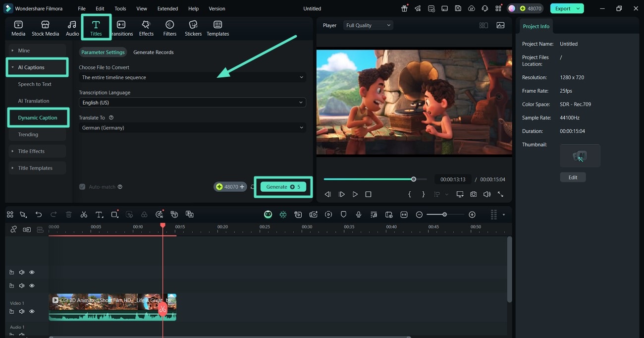The width and height of the screenshot is (644, 338).
Task: Toggle timeline auto ripple link icon
Action: 27,229
